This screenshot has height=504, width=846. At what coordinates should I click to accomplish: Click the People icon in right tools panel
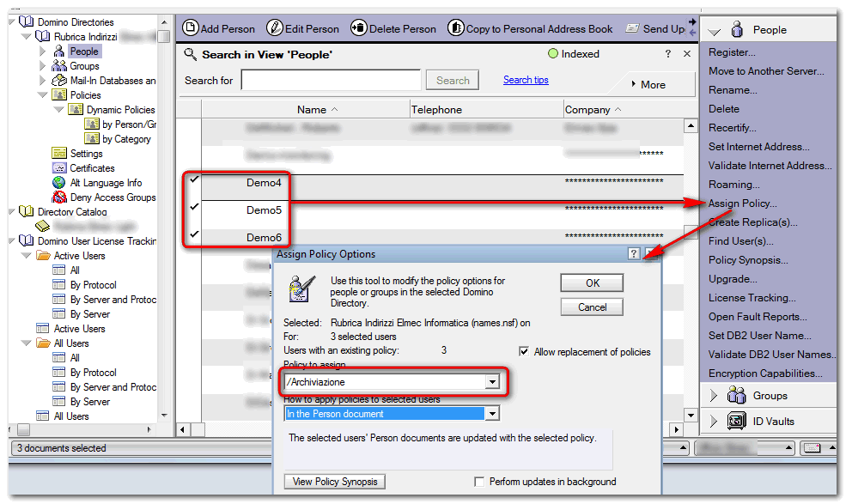[x=737, y=29]
